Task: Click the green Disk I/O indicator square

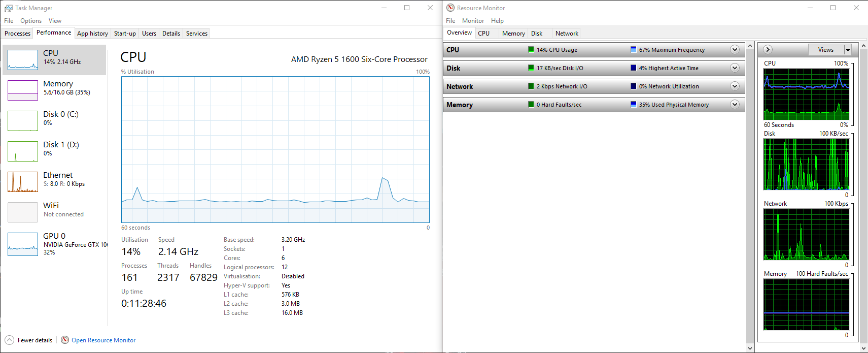Action: pos(531,68)
